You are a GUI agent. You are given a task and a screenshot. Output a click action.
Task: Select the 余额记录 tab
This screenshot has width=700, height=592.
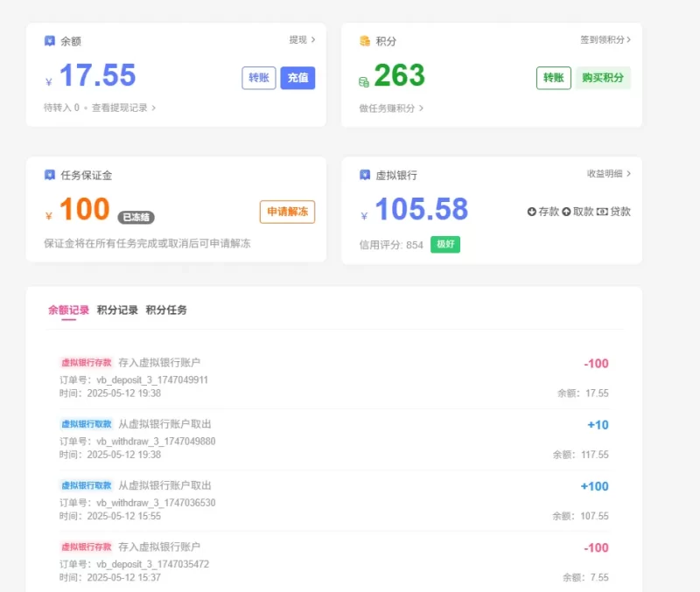[x=68, y=310]
